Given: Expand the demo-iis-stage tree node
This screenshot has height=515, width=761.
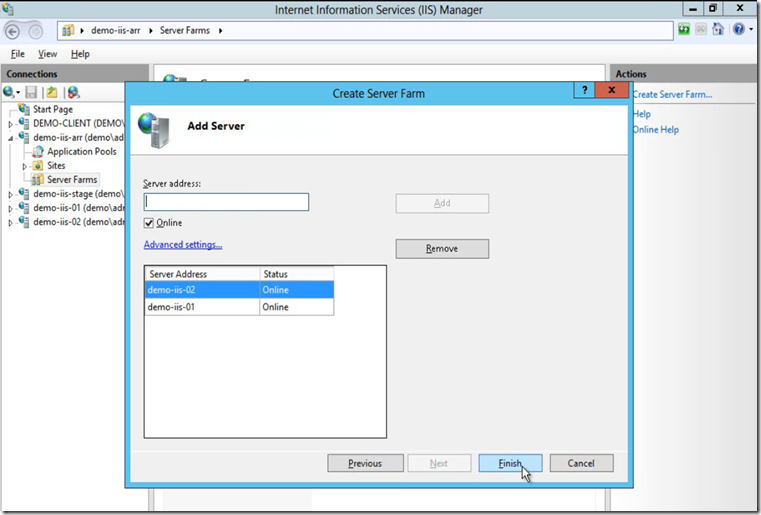Looking at the screenshot, I should coord(10,195).
